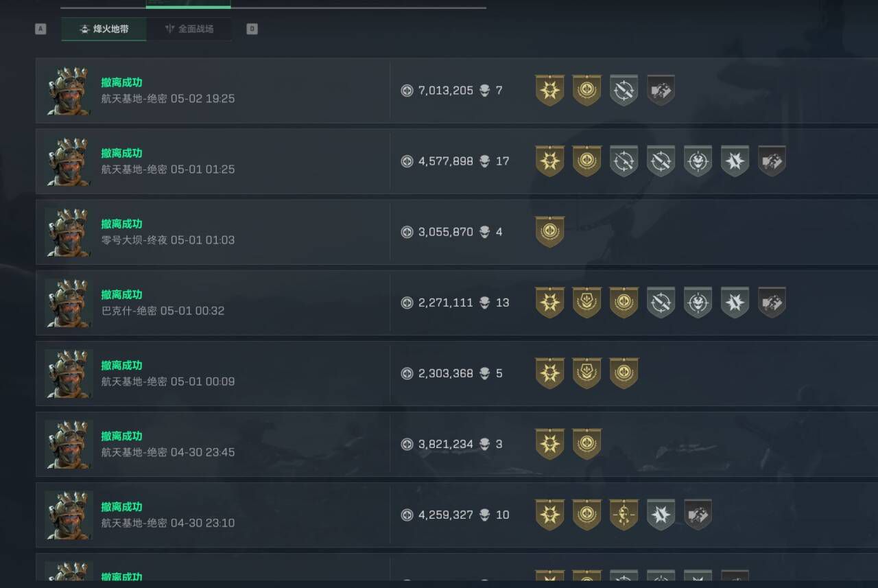This screenshot has width=878, height=588.
Task: Click the 3,821,234 earnings value
Action: click(x=445, y=444)
